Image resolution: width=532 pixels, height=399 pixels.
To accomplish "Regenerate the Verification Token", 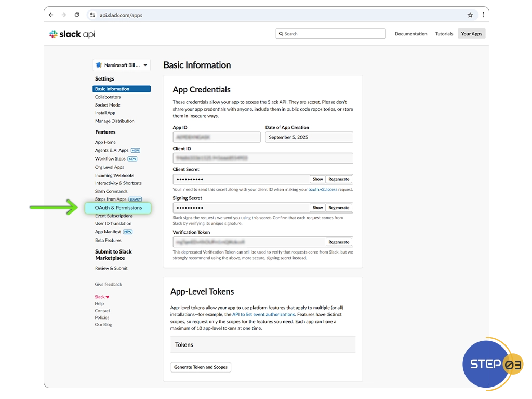I will click(339, 242).
